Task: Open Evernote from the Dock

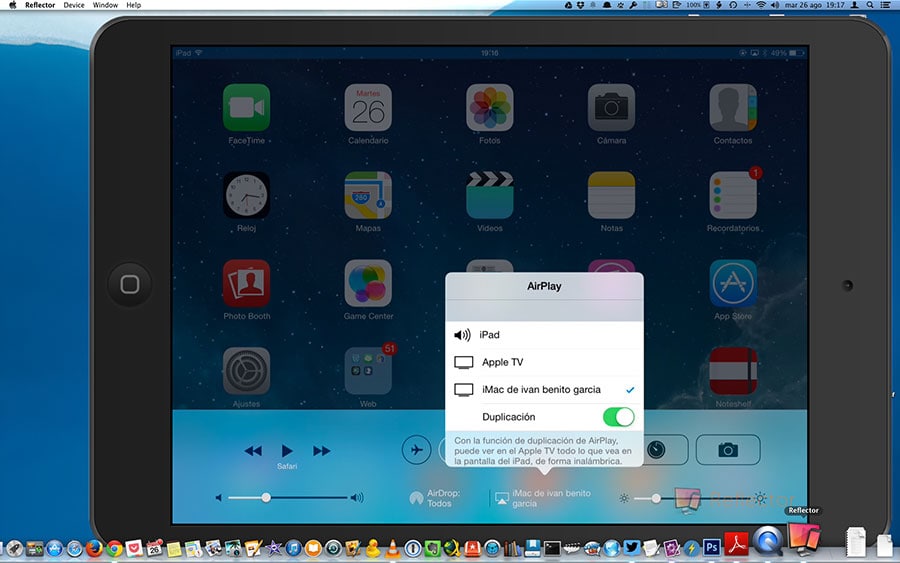Action: pos(432,549)
